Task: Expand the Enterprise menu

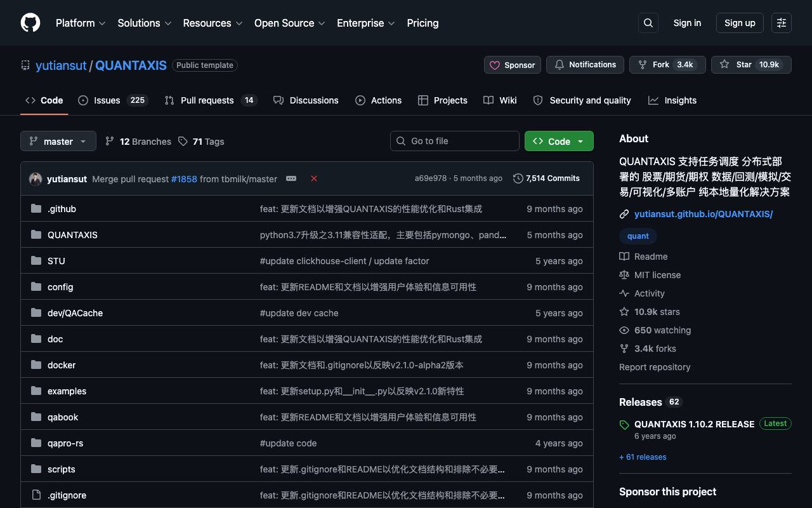Action: (366, 23)
